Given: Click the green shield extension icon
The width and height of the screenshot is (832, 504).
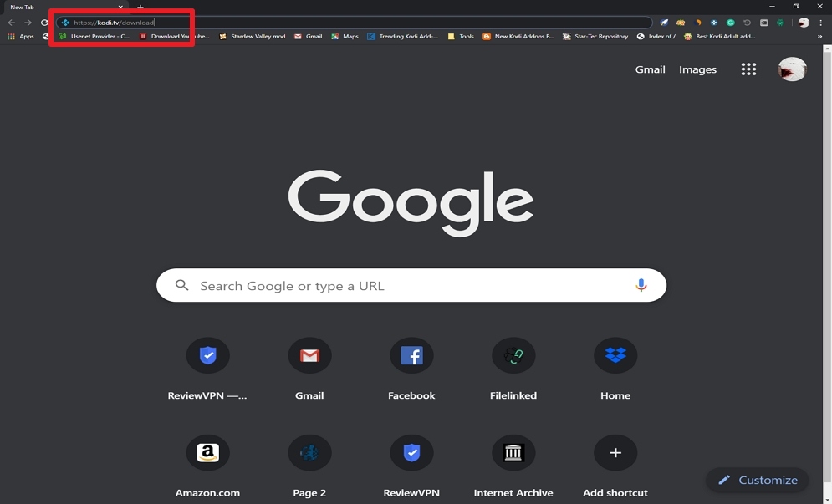Looking at the screenshot, I should pyautogui.click(x=780, y=23).
